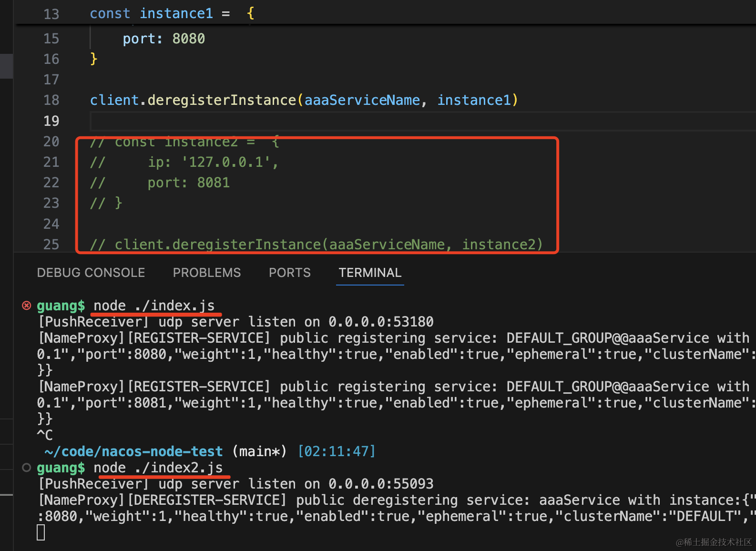Image resolution: width=756 pixels, height=551 pixels.
Task: Click line number 25 in the gutter
Action: (51, 245)
